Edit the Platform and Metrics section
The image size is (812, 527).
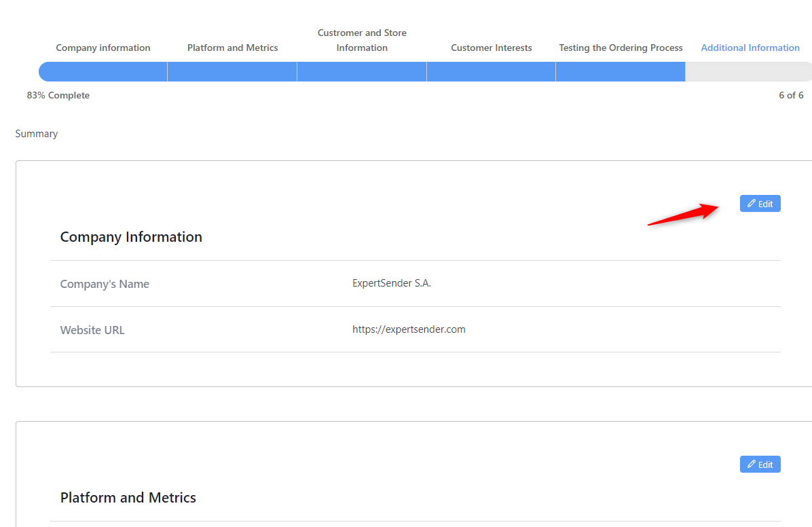(760, 465)
